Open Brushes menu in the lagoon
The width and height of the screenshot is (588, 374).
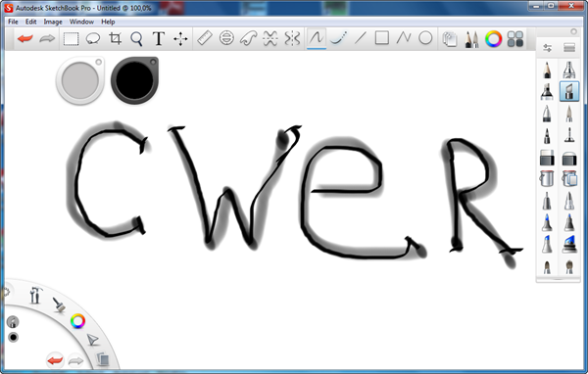tap(59, 305)
